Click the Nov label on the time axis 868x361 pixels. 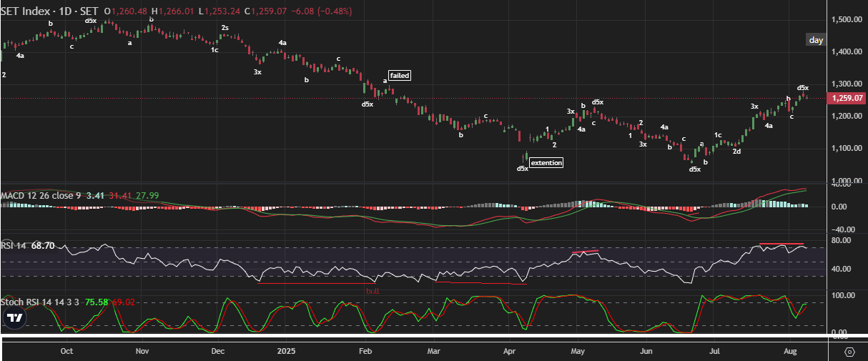142,352
